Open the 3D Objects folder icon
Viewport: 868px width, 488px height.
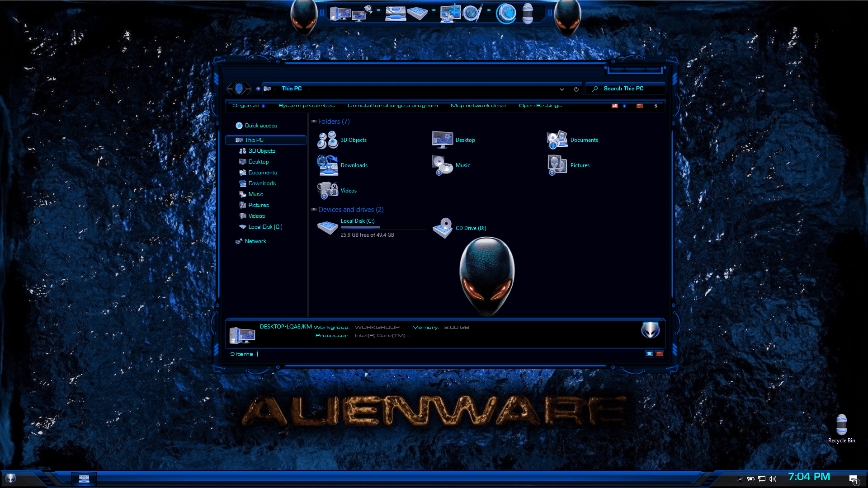click(327, 140)
